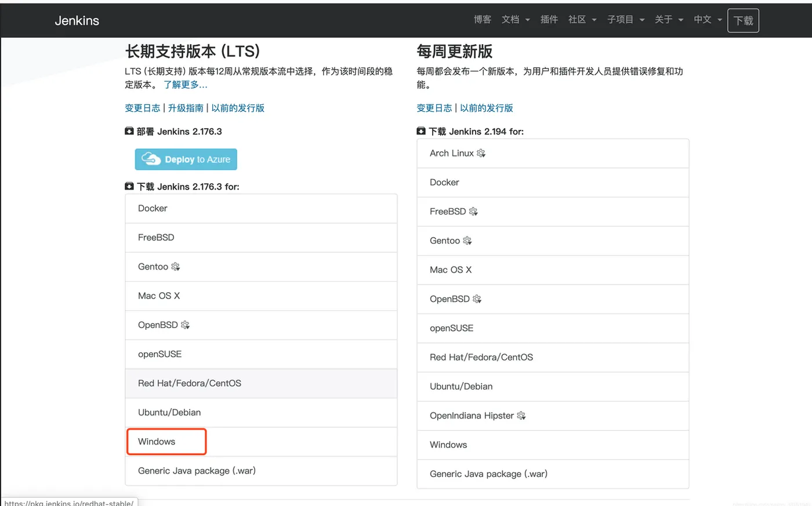Click the gear icon beside Gentoo in LTS list

point(176,267)
